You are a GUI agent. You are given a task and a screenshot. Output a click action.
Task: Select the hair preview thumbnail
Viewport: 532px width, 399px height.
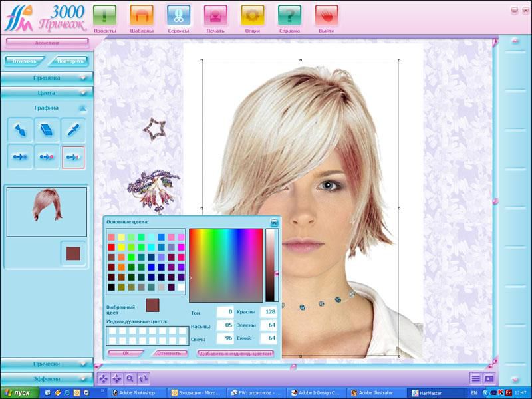coord(47,211)
